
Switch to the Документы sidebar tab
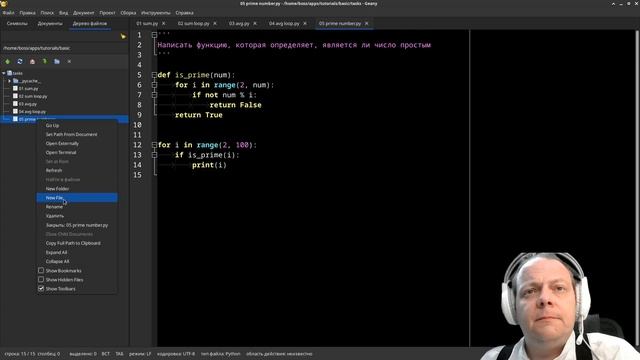click(x=50, y=24)
